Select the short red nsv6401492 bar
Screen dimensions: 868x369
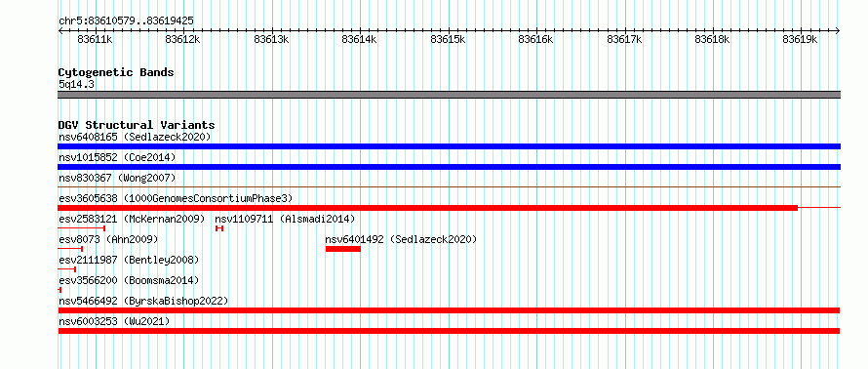(x=343, y=249)
